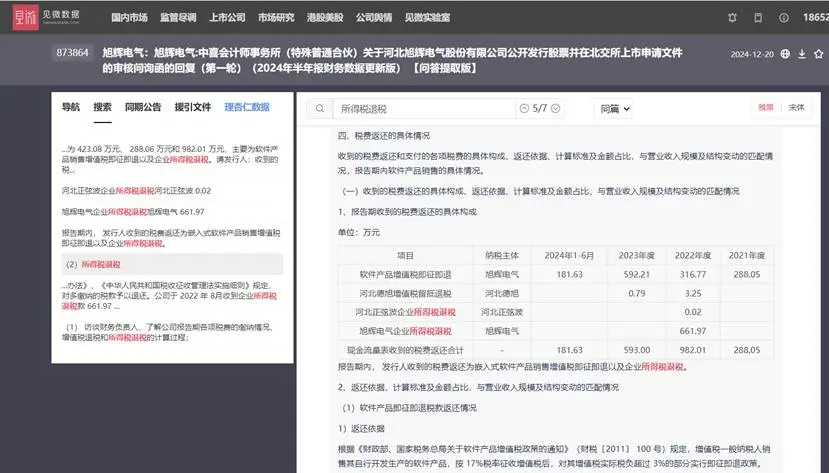Screen dimensions: 829x473
Task: Favorite the document with the star icon
Action: point(819,54)
